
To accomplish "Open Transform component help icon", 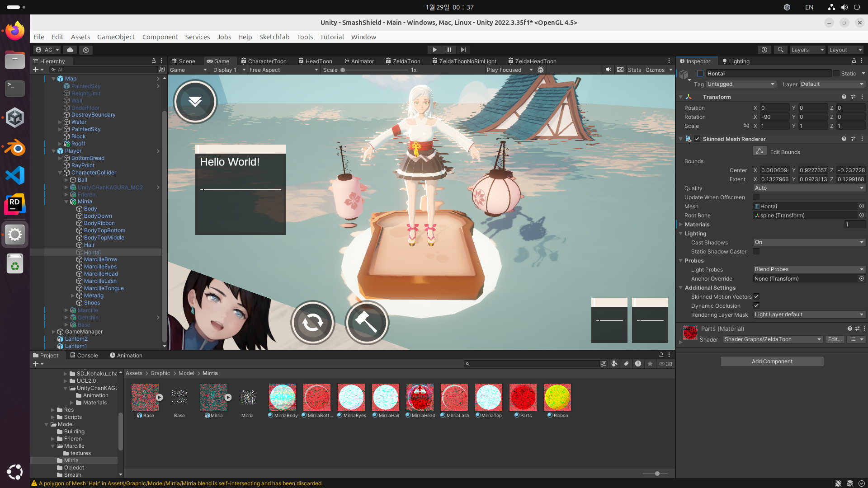I will click(x=844, y=97).
